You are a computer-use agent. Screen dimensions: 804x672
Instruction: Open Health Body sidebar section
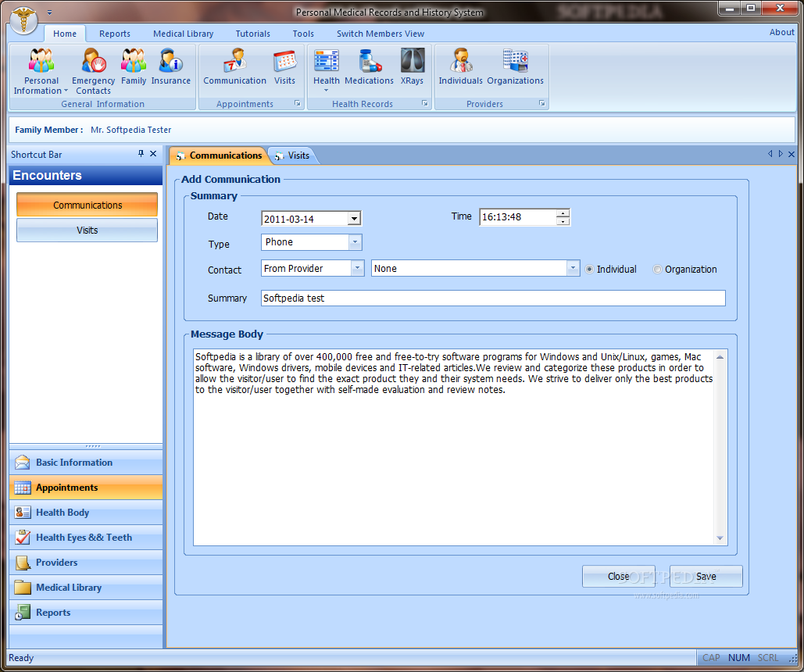click(x=86, y=513)
